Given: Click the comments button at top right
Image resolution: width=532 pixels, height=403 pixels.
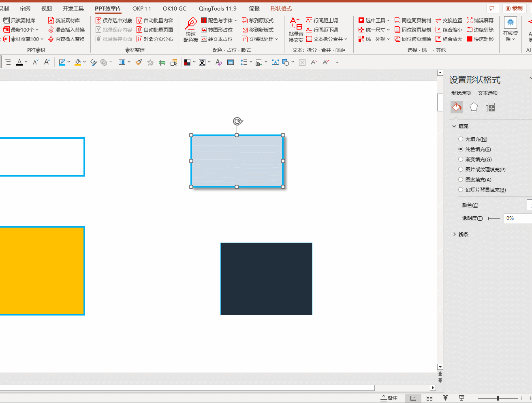Looking at the screenshot, I should pos(492,8).
